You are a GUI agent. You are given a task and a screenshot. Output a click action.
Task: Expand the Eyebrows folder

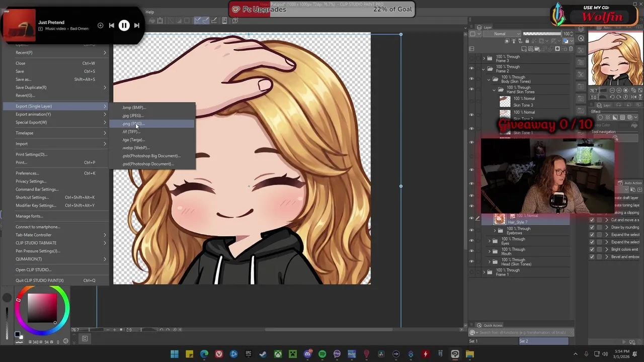point(494,231)
